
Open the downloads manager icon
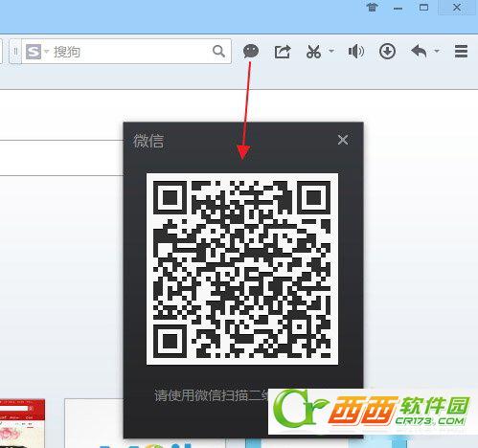387,52
